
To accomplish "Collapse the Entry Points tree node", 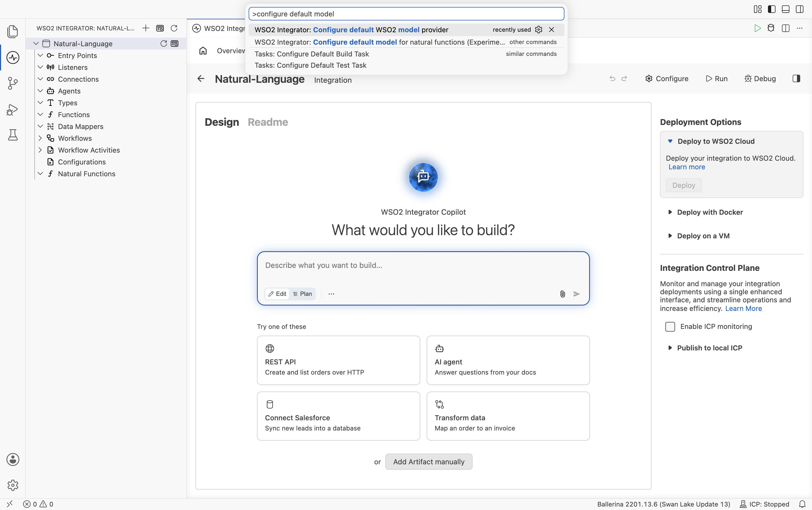I will pyautogui.click(x=40, y=55).
